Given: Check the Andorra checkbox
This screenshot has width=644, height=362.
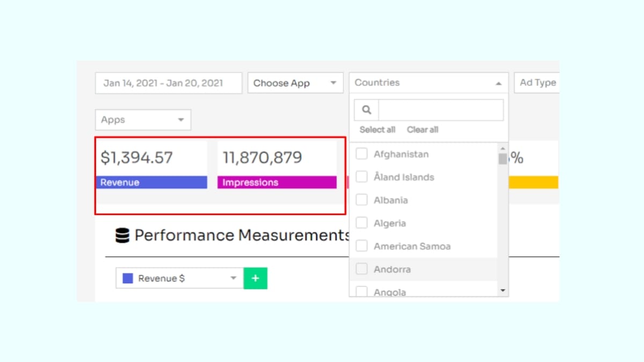Looking at the screenshot, I should 362,269.
